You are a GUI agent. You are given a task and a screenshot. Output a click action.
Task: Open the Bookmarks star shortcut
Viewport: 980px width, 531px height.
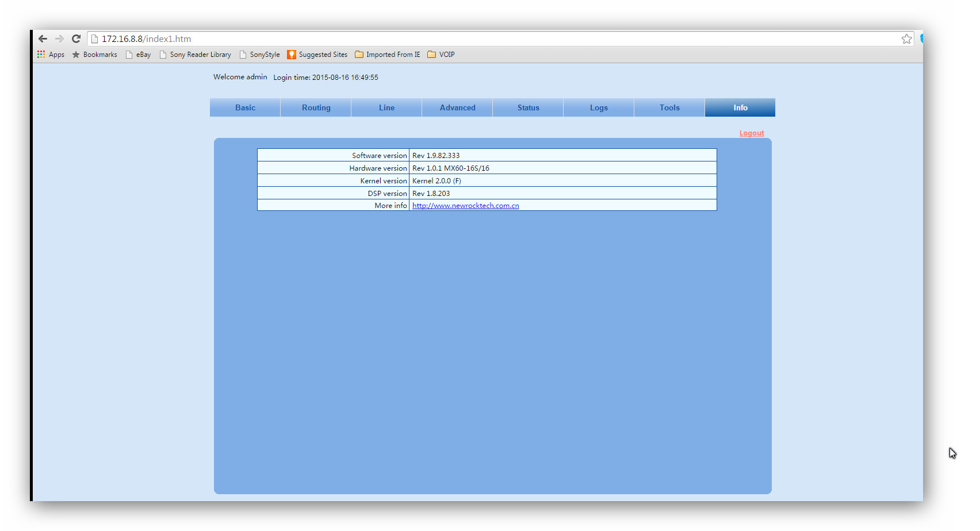point(95,55)
